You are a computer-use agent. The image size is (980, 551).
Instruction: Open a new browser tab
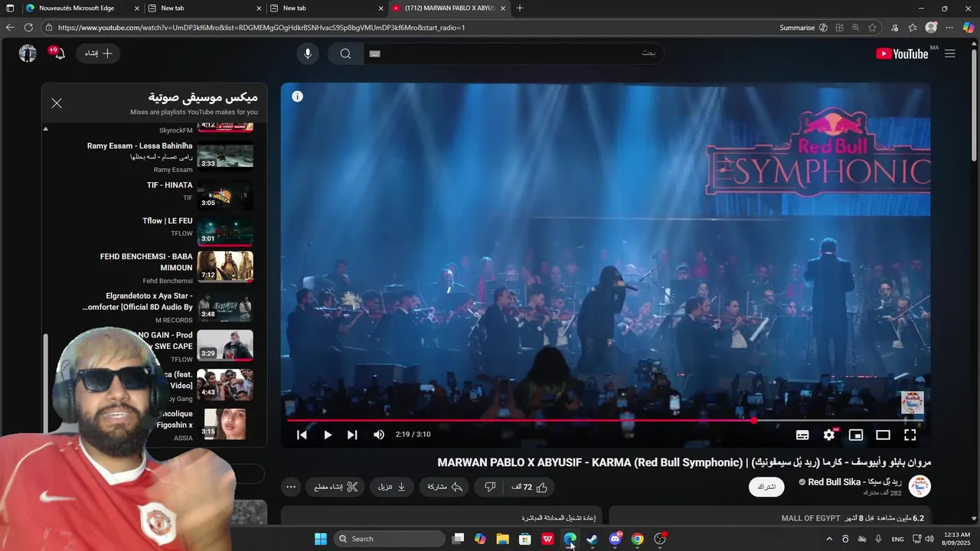(x=520, y=8)
